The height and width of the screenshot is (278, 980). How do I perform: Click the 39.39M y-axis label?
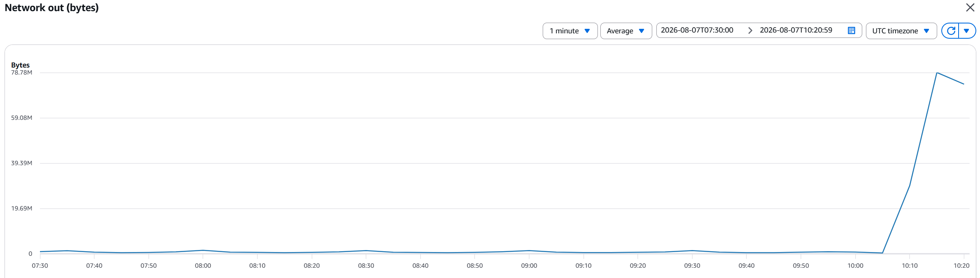point(21,163)
